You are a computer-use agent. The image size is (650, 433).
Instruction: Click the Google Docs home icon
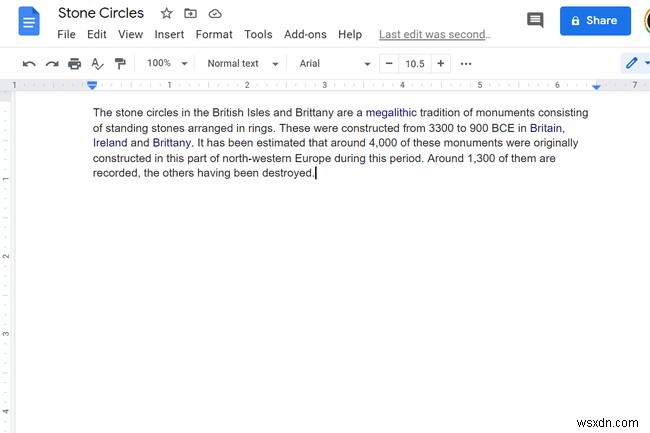click(x=29, y=20)
